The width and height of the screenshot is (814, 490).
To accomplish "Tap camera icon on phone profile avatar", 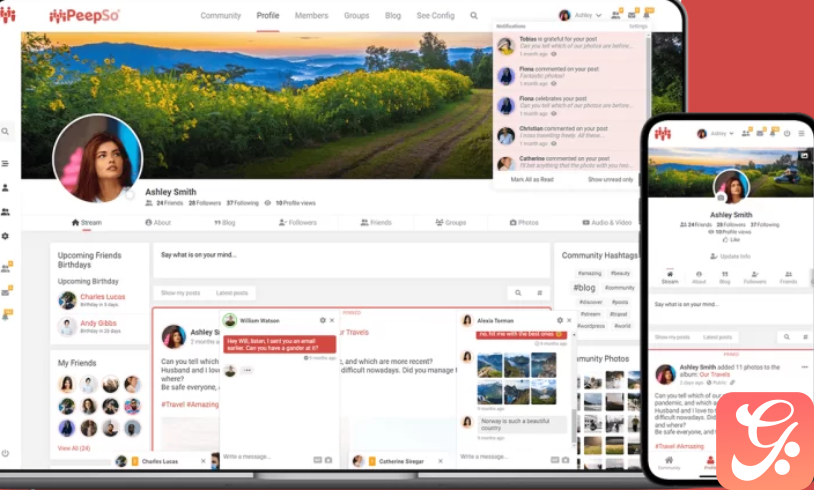I will (721, 197).
